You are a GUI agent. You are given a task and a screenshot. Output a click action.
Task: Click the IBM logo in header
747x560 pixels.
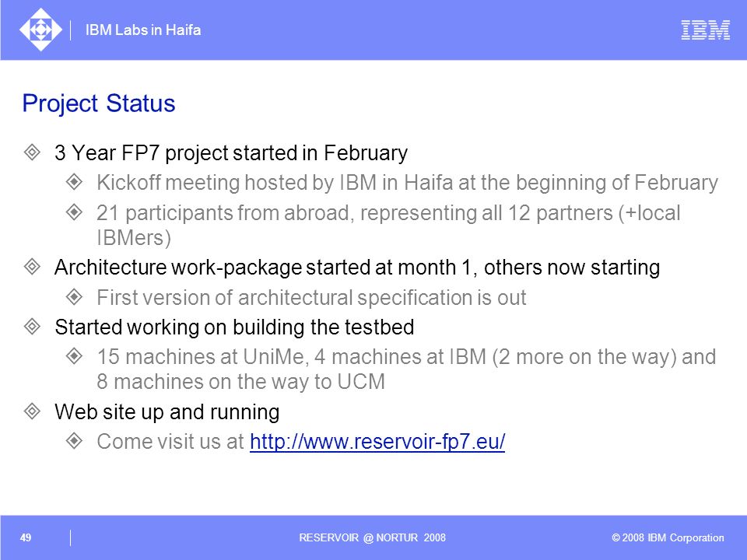[706, 30]
